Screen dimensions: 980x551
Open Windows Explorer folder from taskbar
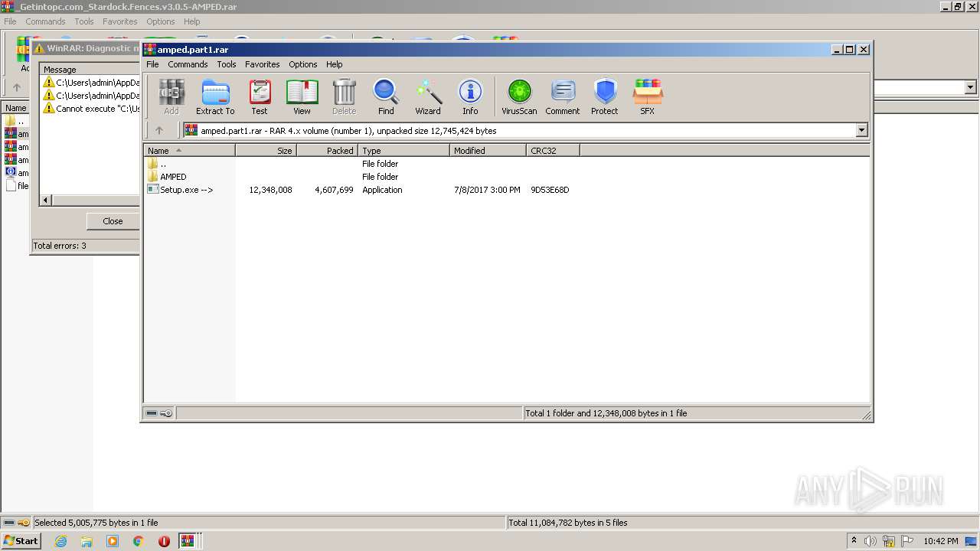[x=87, y=541]
